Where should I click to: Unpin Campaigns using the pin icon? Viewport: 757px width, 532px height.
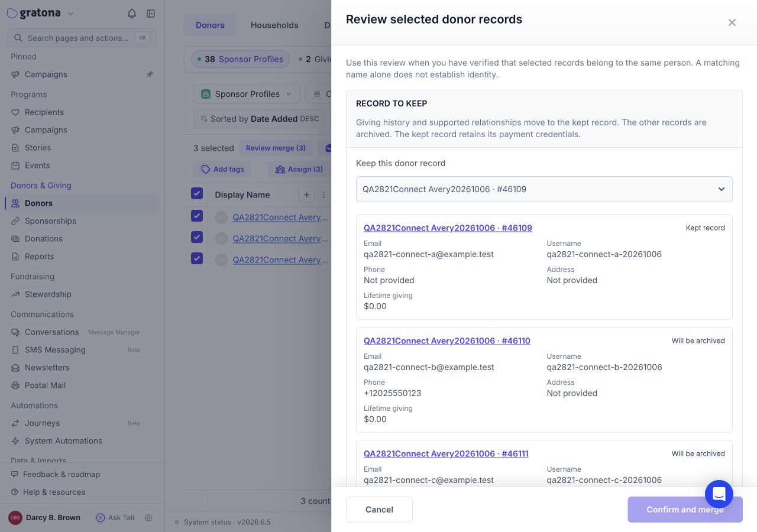tap(150, 74)
